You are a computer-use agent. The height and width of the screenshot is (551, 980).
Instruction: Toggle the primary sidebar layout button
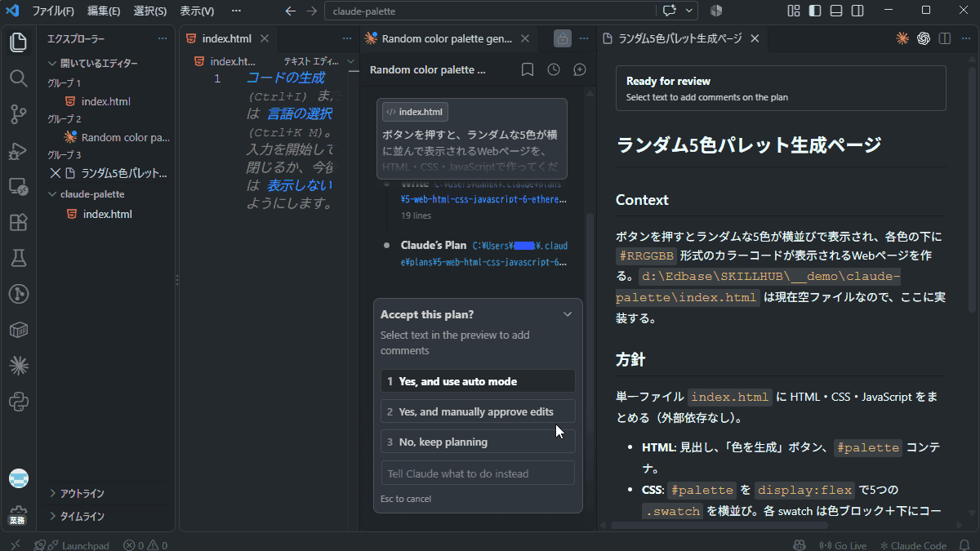(x=815, y=11)
